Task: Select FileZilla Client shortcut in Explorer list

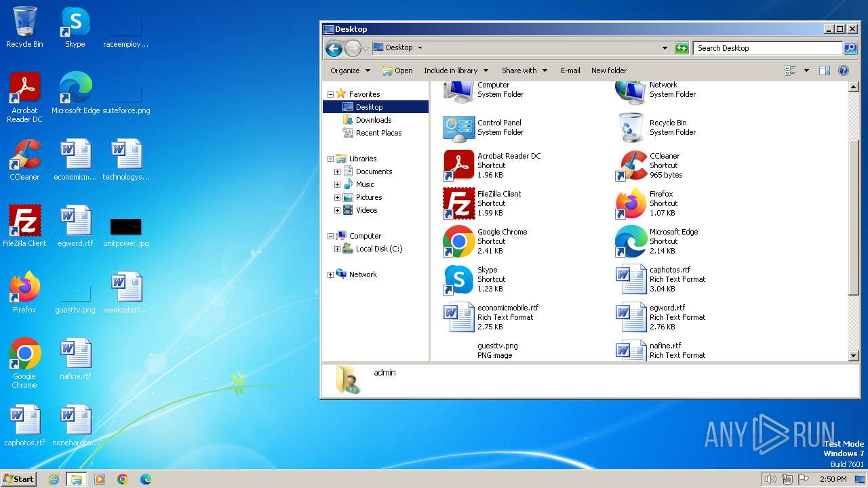Action: click(482, 203)
